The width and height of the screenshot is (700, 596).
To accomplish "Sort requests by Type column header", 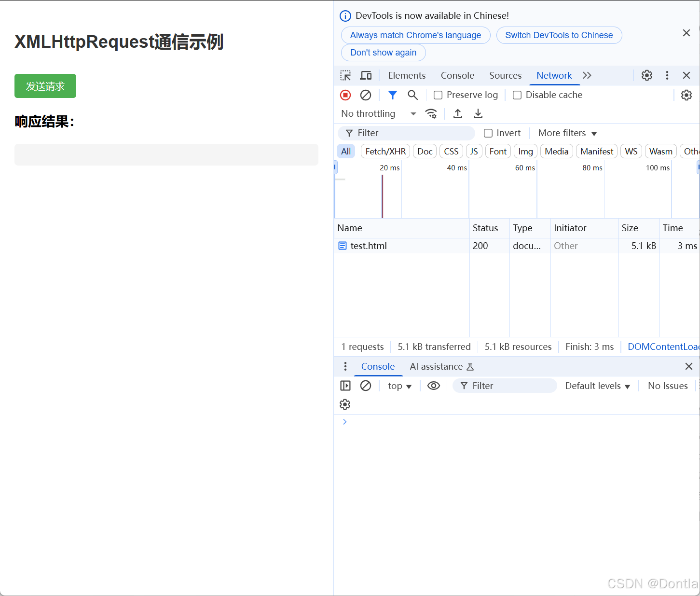I will point(530,228).
